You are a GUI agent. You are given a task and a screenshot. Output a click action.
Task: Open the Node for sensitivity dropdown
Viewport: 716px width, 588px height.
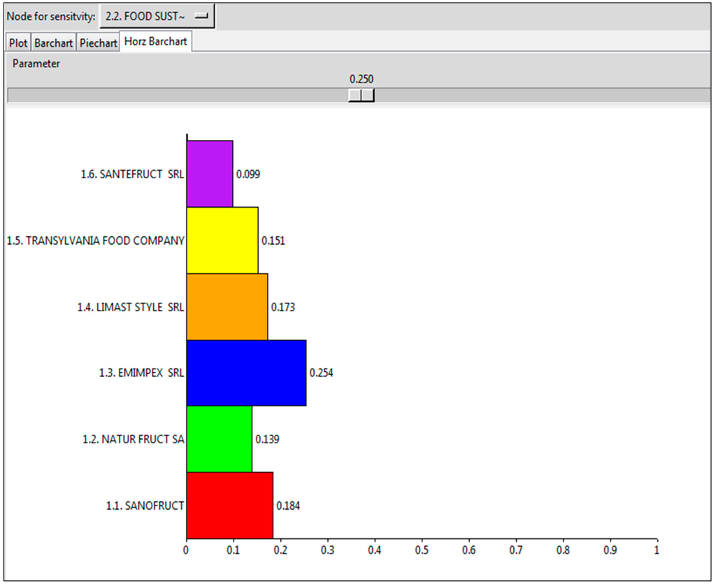point(157,15)
